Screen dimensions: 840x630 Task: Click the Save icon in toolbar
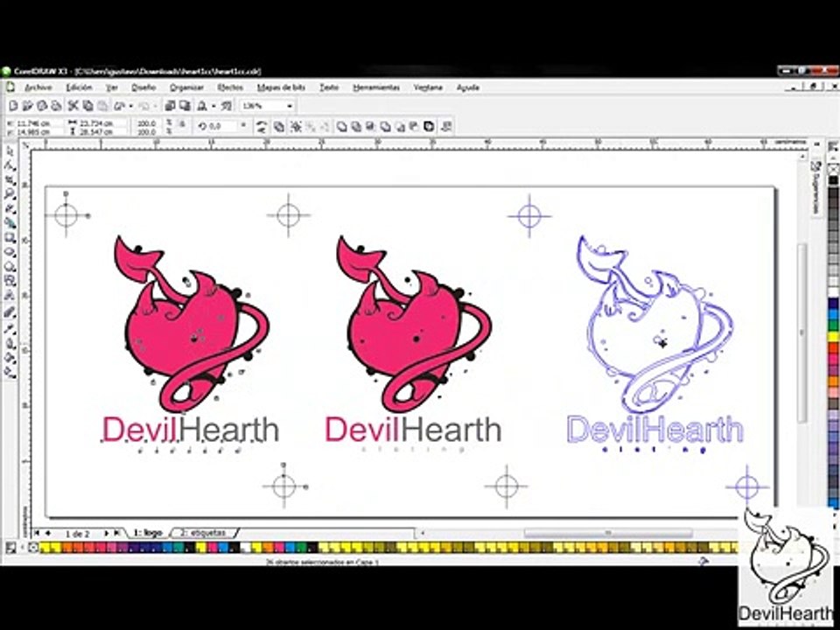[42, 106]
